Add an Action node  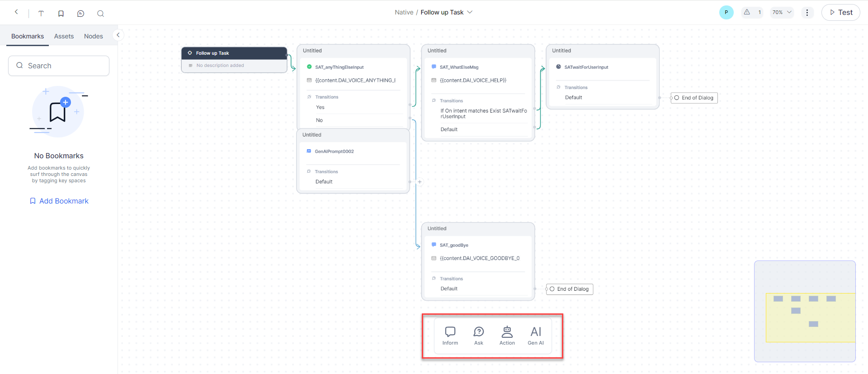tap(507, 336)
